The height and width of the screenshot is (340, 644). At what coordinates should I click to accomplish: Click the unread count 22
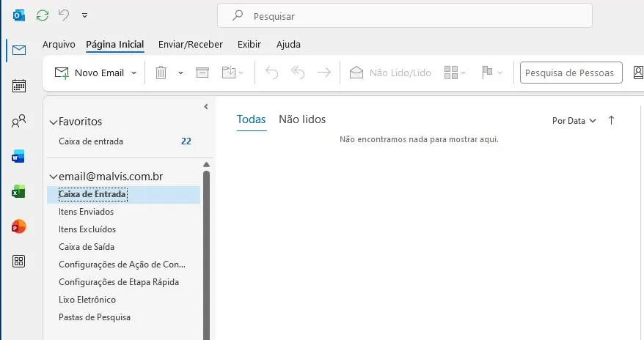[186, 141]
